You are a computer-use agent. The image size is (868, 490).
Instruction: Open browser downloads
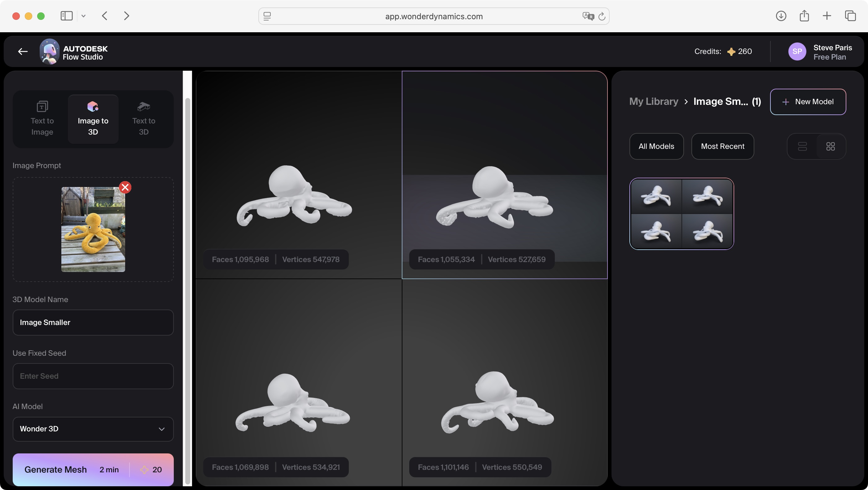(781, 16)
